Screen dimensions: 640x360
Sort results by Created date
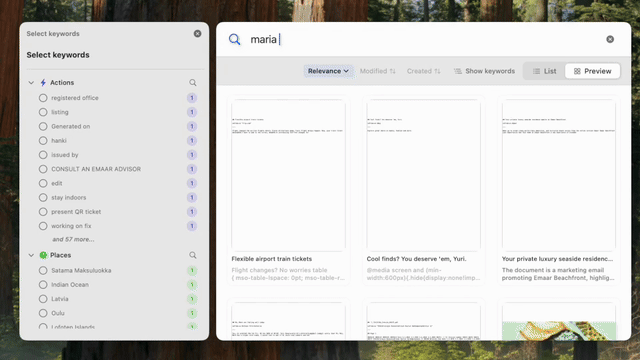coord(423,71)
